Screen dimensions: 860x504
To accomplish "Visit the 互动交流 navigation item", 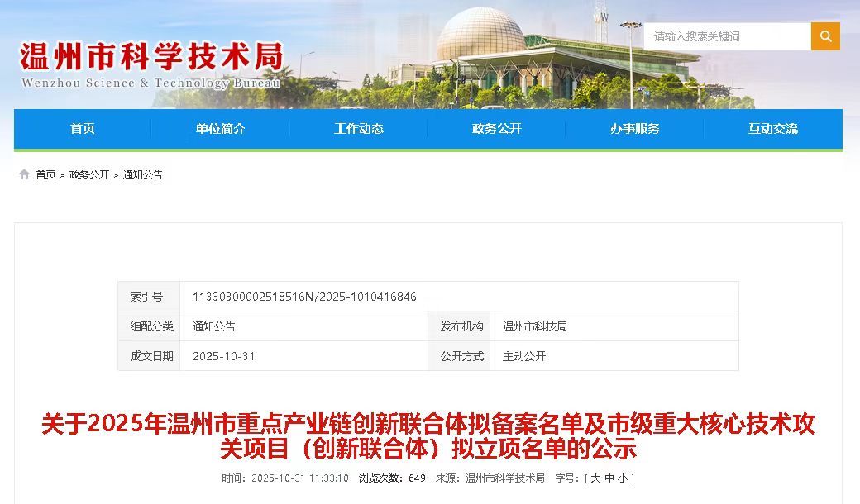I will point(773,129).
